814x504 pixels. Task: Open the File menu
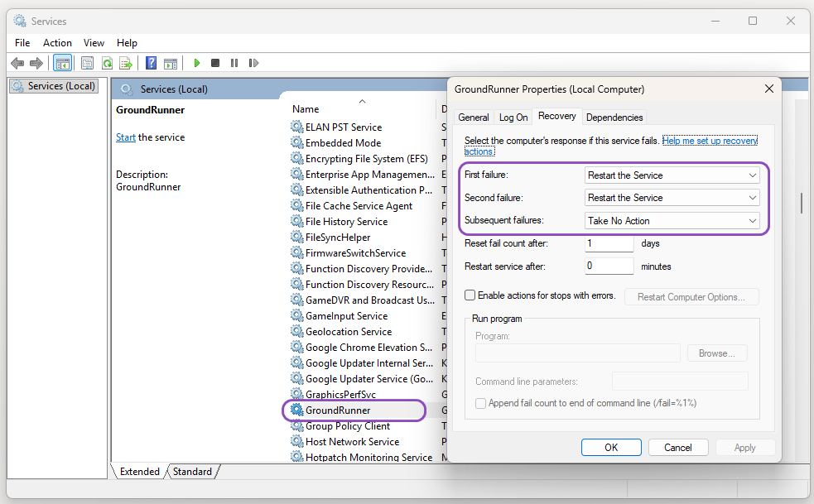tap(22, 43)
